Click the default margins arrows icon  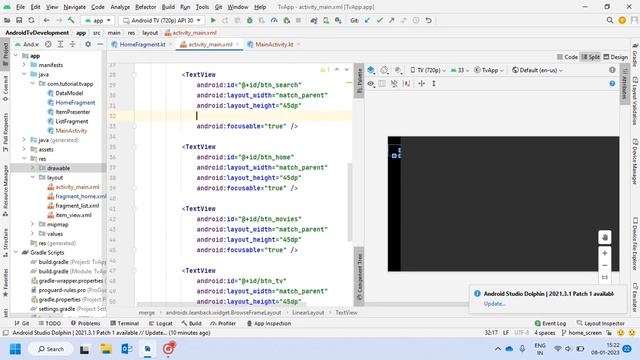422,83
